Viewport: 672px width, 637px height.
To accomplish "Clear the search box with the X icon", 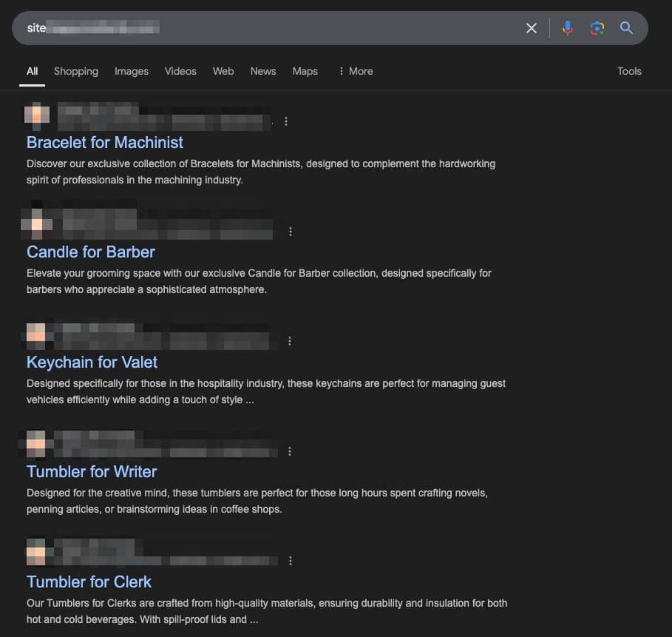I will pyautogui.click(x=531, y=28).
